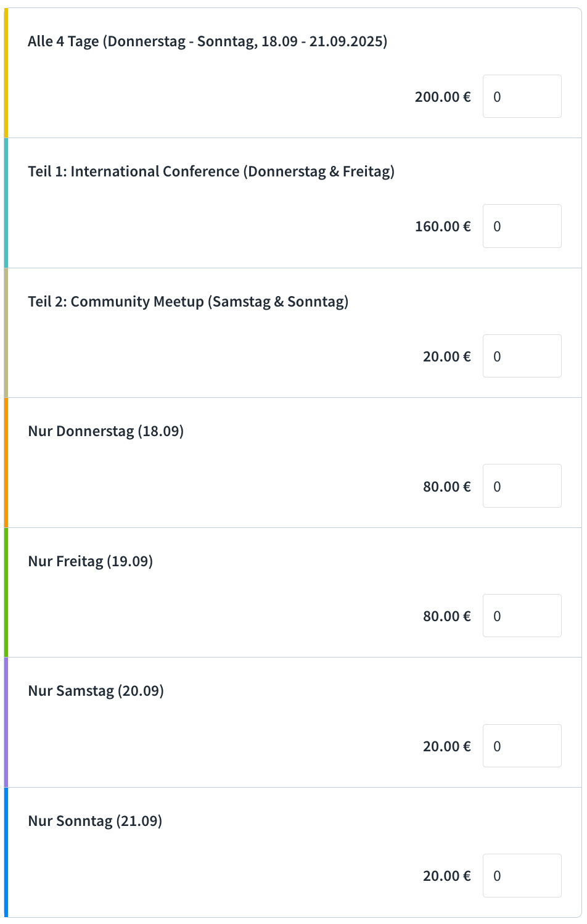Click 'Teil 2: Community Meetup' ticket label
587x924 pixels.
click(x=188, y=302)
